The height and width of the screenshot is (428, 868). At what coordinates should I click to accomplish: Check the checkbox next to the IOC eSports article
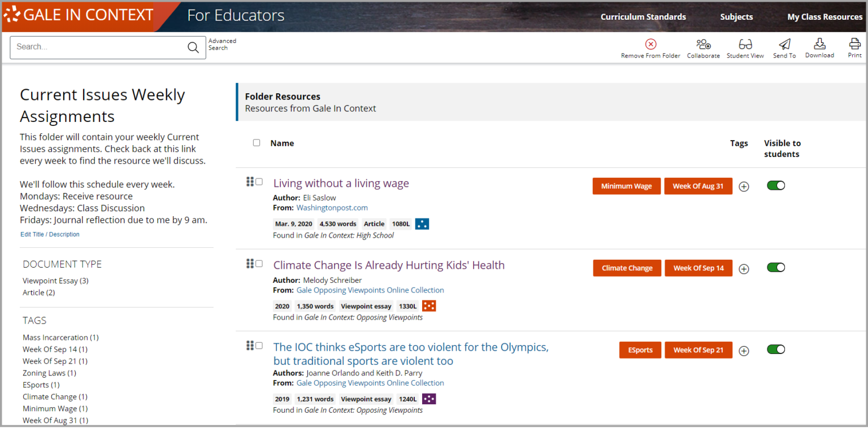pos(259,345)
